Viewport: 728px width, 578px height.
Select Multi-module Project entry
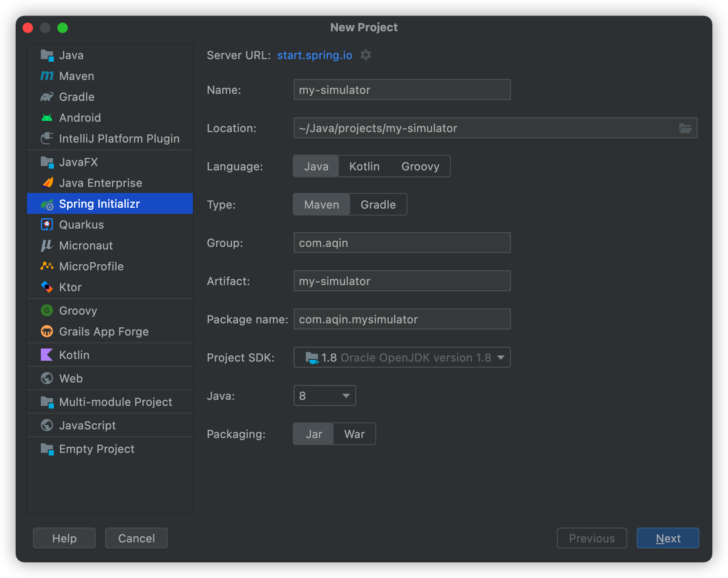110,402
